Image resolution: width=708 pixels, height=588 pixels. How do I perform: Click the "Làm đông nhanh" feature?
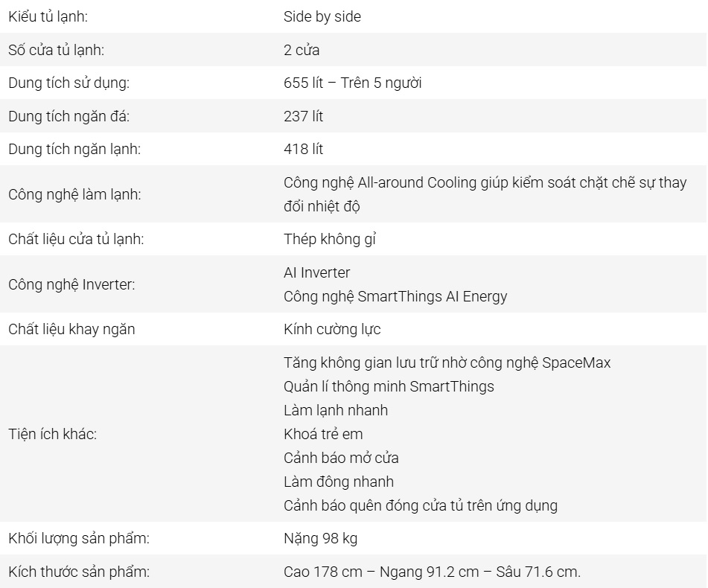pyautogui.click(x=339, y=482)
